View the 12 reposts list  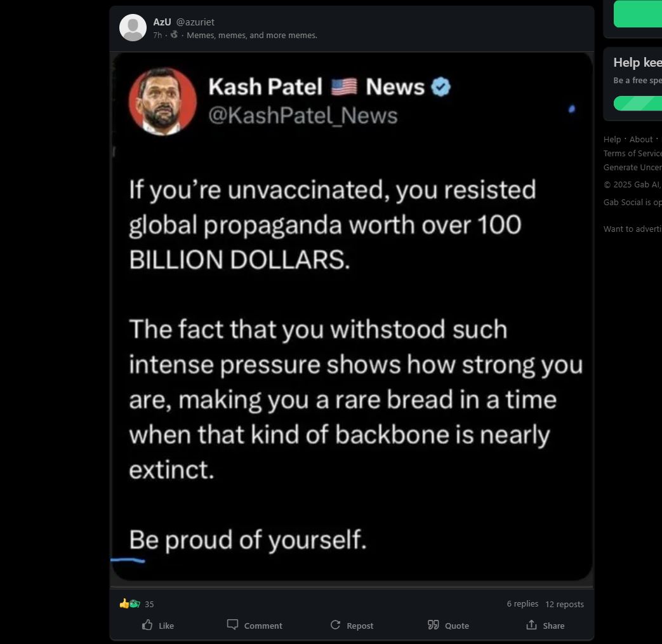(x=564, y=604)
